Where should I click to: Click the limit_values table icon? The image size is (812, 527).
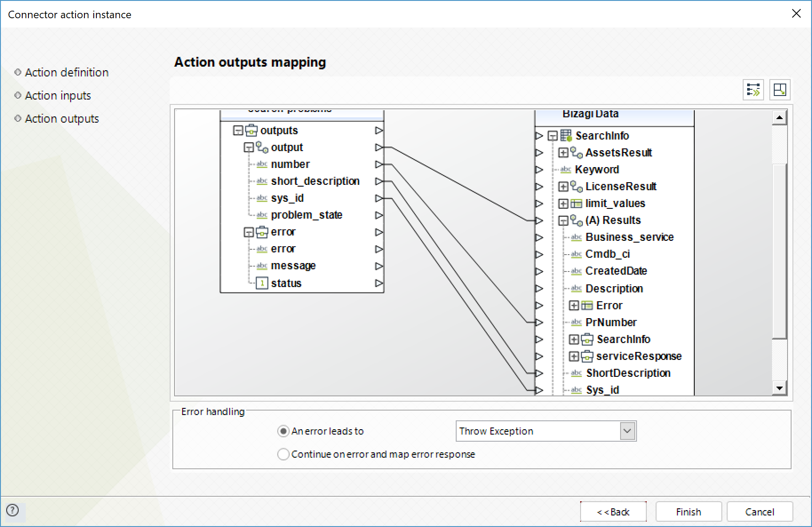coord(576,204)
